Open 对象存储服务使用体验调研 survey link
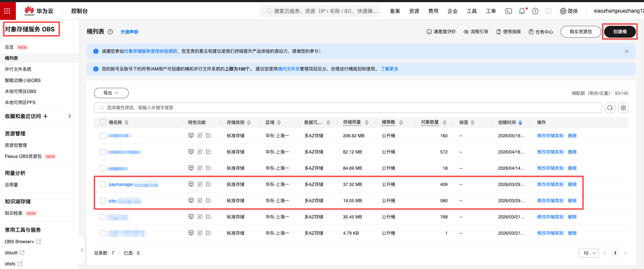 [x=150, y=51]
